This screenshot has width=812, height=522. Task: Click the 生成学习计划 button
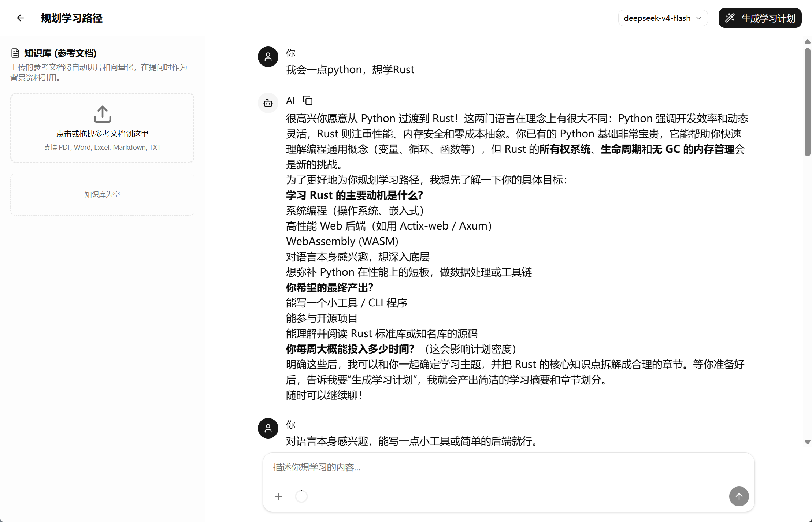click(760, 18)
